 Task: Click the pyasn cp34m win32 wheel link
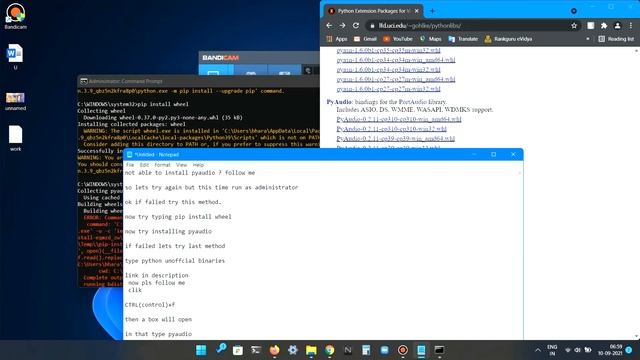coord(389,70)
